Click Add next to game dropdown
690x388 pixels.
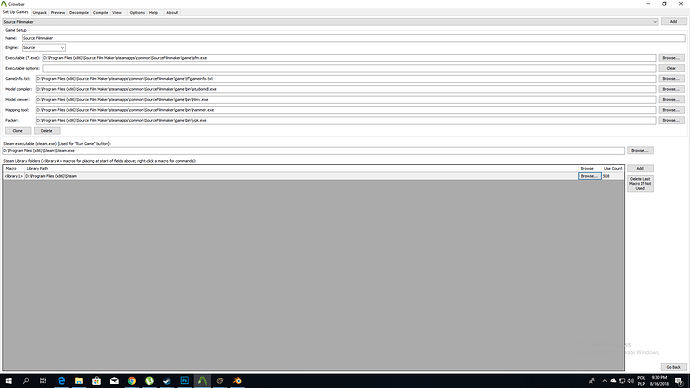(673, 22)
